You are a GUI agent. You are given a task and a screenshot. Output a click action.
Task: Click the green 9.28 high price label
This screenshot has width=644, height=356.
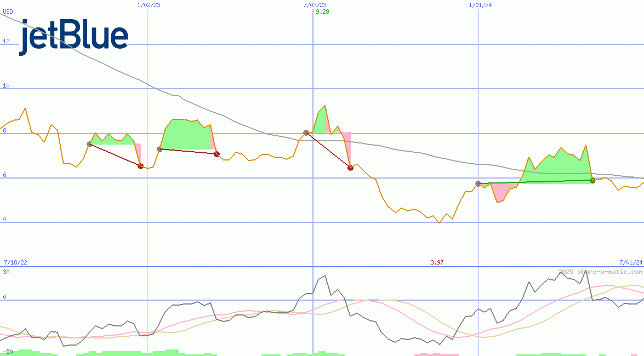(x=322, y=12)
